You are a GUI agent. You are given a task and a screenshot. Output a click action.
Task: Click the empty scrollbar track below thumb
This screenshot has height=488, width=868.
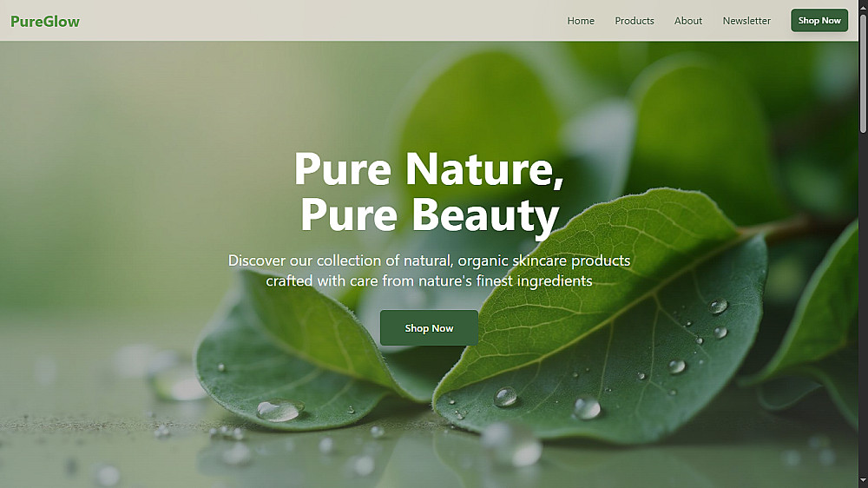(863, 305)
